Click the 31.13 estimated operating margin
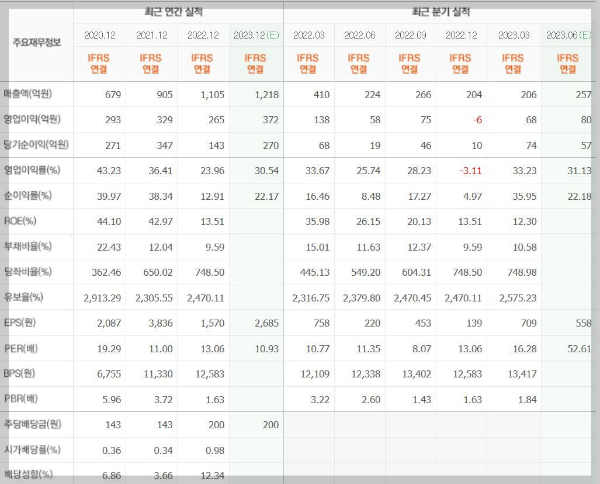 [x=579, y=171]
